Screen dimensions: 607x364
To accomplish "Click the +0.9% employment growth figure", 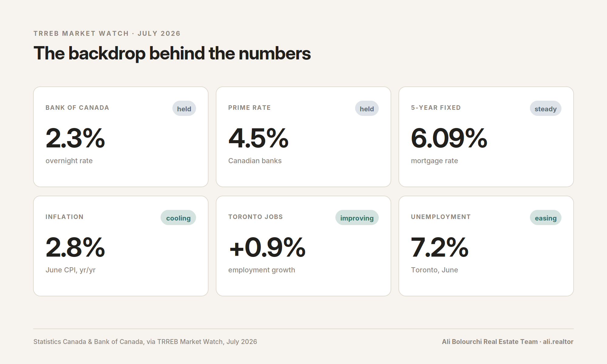I will click(267, 248).
